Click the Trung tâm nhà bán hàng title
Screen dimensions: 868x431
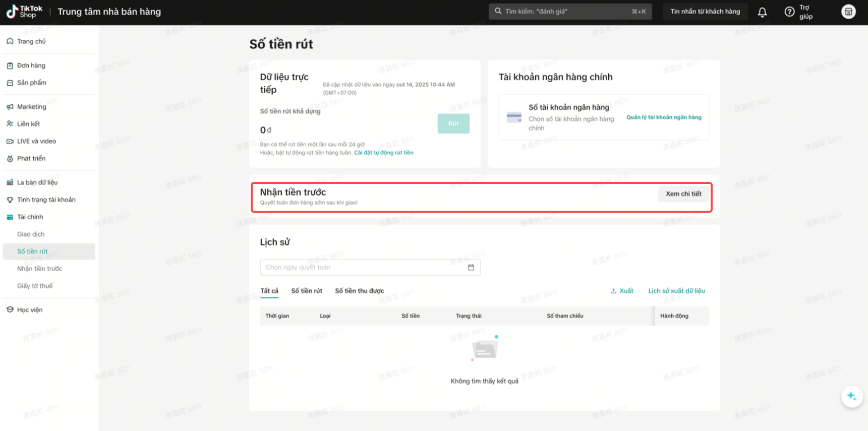click(109, 12)
